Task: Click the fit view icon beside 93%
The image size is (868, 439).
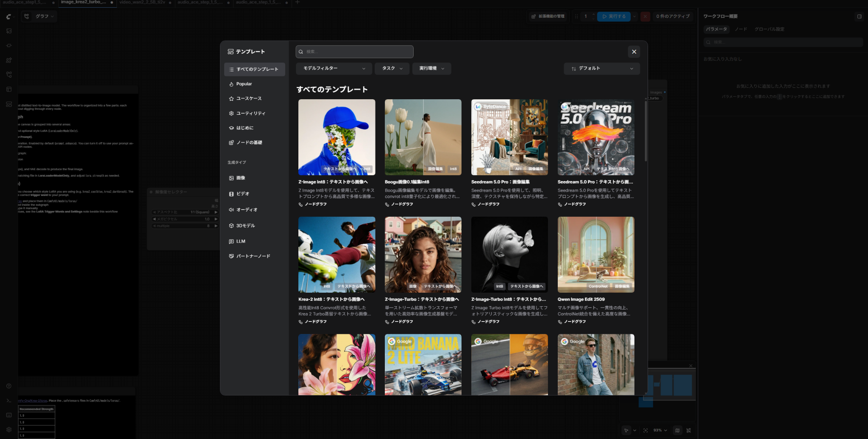Action: 645,430
